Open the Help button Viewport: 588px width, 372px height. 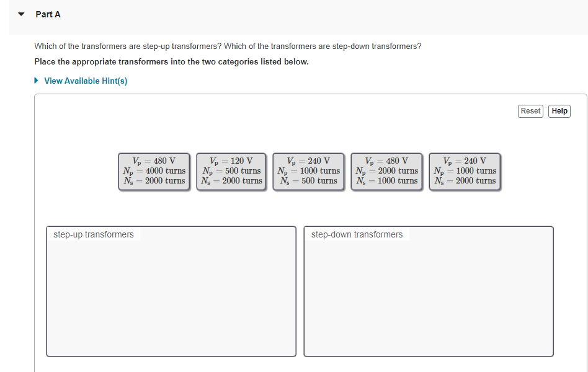[559, 111]
